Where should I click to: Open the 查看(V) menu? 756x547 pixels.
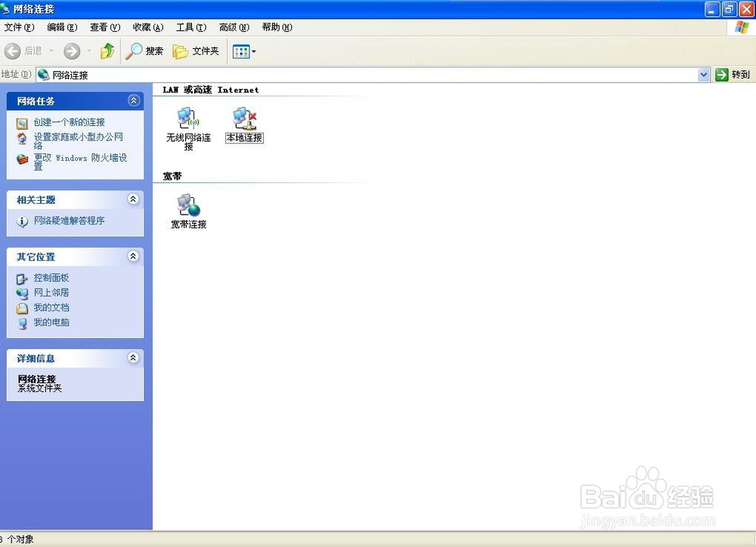click(x=105, y=27)
